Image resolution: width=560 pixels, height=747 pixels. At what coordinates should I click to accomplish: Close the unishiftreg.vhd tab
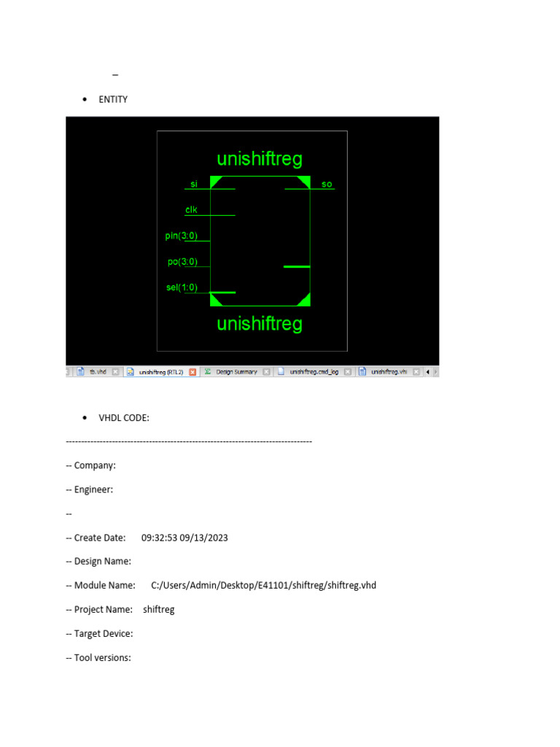416,372
